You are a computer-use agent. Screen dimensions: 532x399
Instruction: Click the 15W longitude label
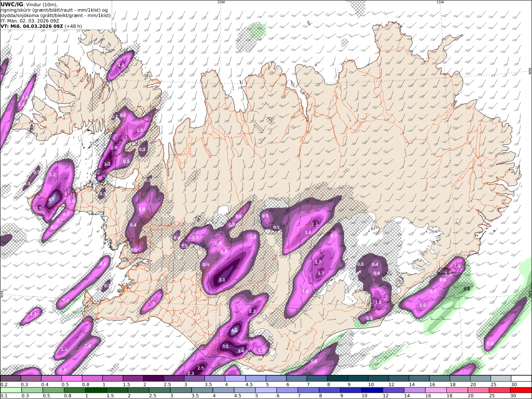tap(440, 2)
